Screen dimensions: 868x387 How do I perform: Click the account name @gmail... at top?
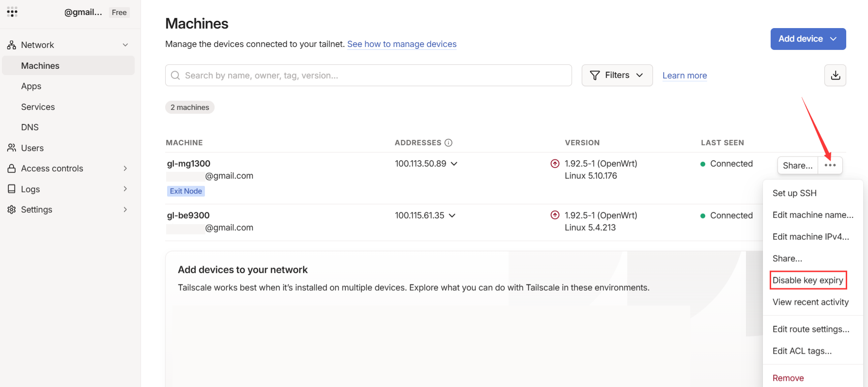[x=83, y=12]
